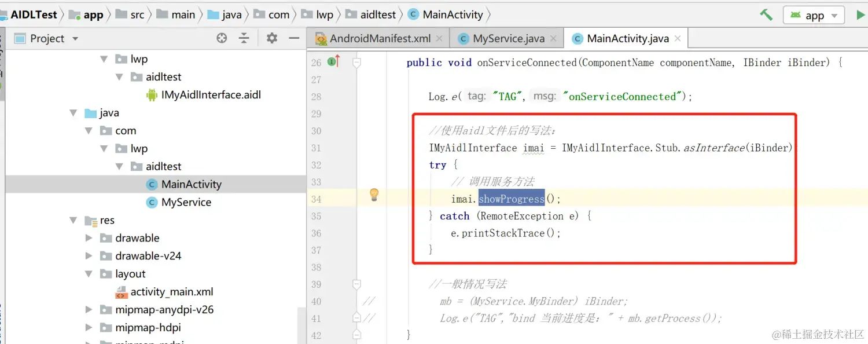Click the Project panel window icon
The height and width of the screenshot is (344, 868).
20,39
